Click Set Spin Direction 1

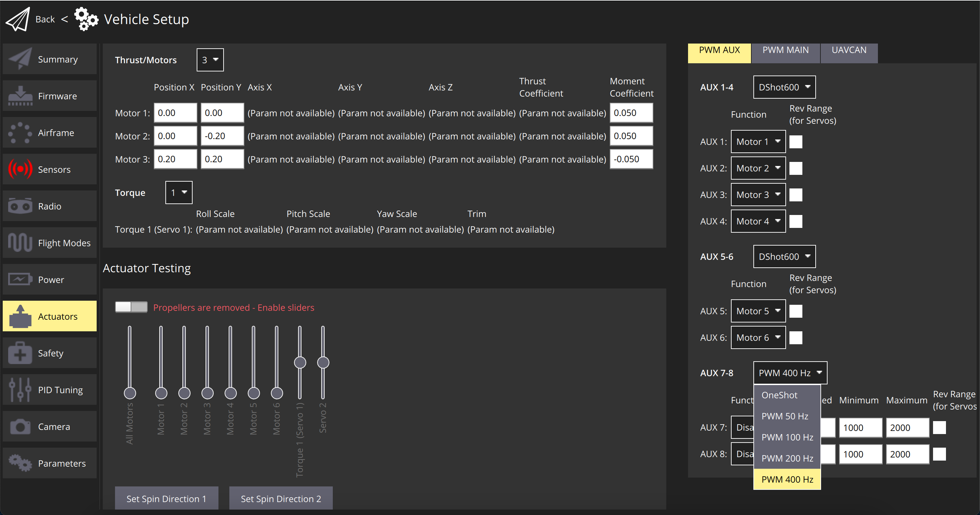(166, 498)
